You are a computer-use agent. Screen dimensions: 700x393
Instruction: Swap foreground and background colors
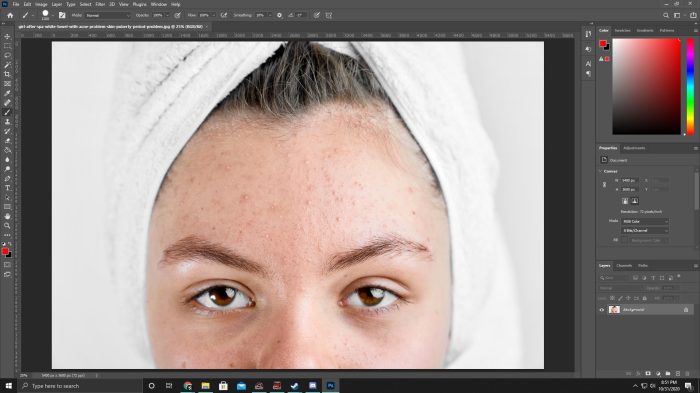click(10, 244)
